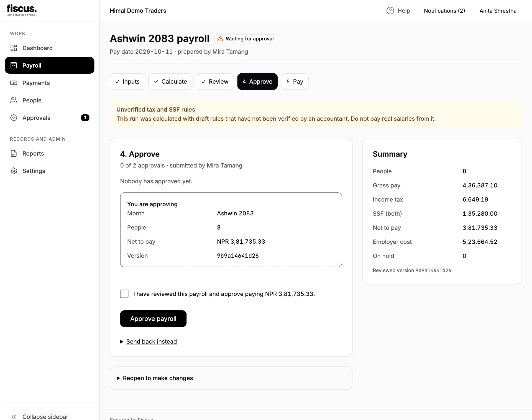Click SSF (both) value 1,35,280.00
Screen dimensions: 532x420
[480, 214]
